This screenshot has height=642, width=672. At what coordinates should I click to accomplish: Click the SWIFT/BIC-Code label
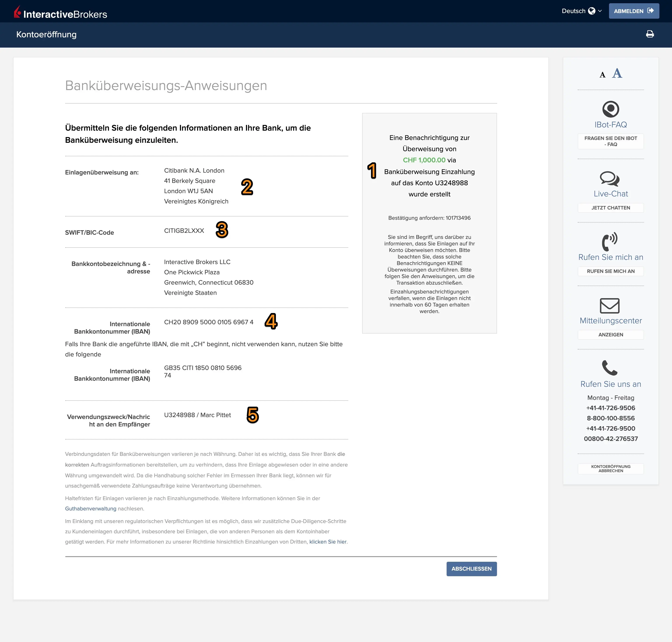point(89,232)
